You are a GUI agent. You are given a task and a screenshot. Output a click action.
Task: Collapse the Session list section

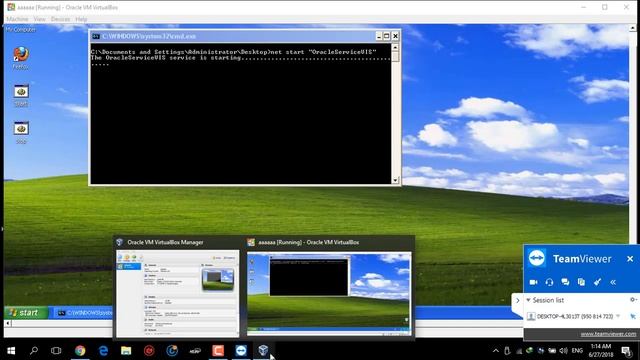[x=528, y=300]
